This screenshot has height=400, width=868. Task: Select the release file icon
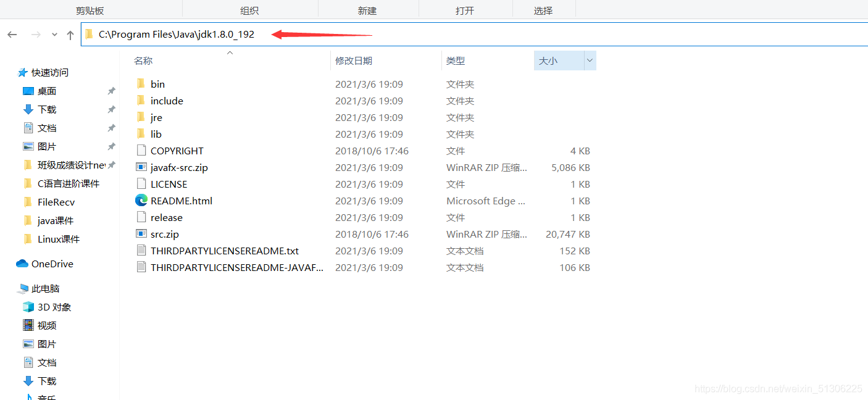(x=141, y=217)
